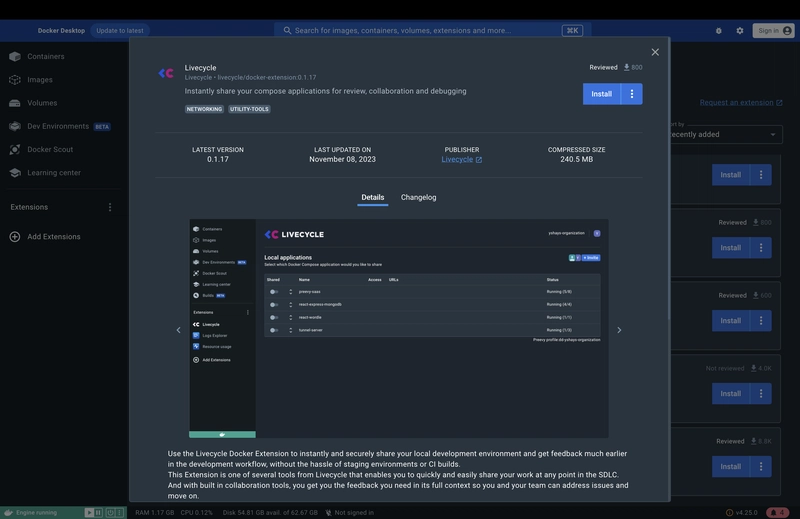Open the Extensions section options menu
This screenshot has height=519, width=800.
coord(110,207)
